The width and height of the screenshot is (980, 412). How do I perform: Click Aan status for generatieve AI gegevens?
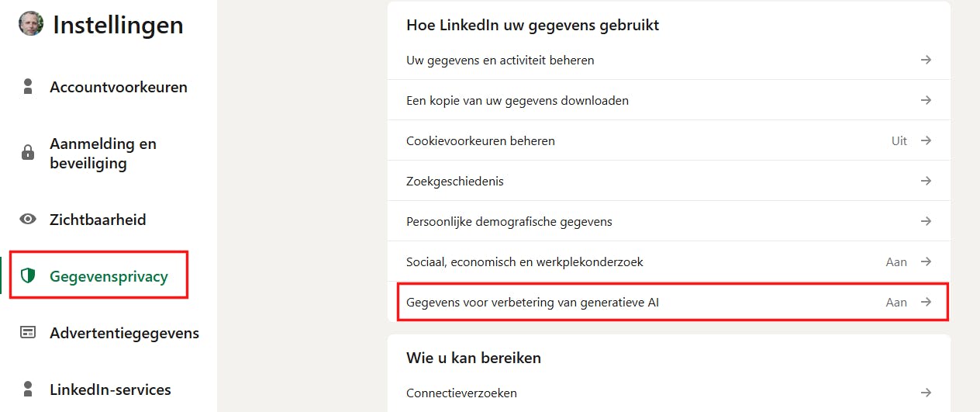click(x=896, y=302)
